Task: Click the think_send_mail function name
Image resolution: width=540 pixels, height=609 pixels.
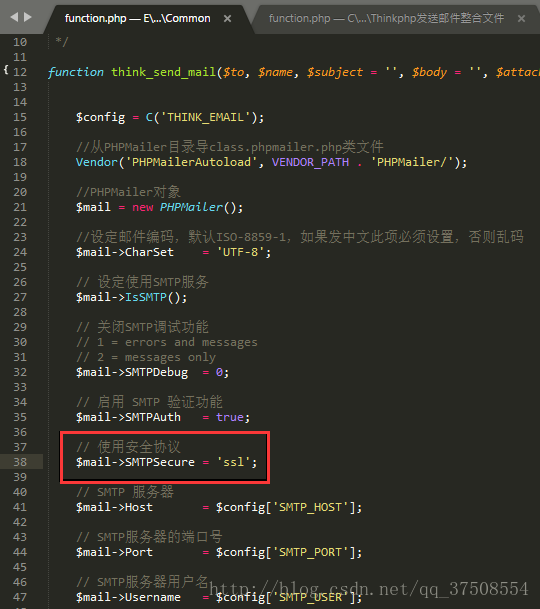Action: point(164,72)
